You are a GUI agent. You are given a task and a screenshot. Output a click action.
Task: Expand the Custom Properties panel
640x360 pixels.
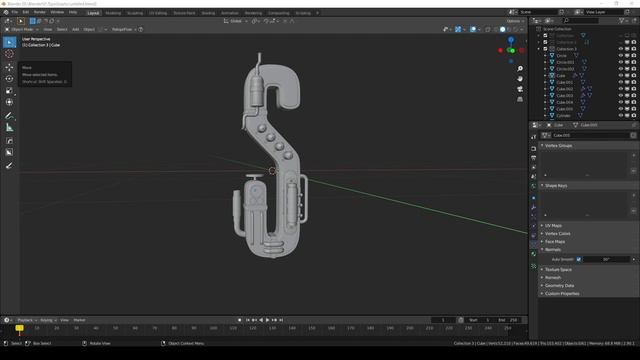562,293
